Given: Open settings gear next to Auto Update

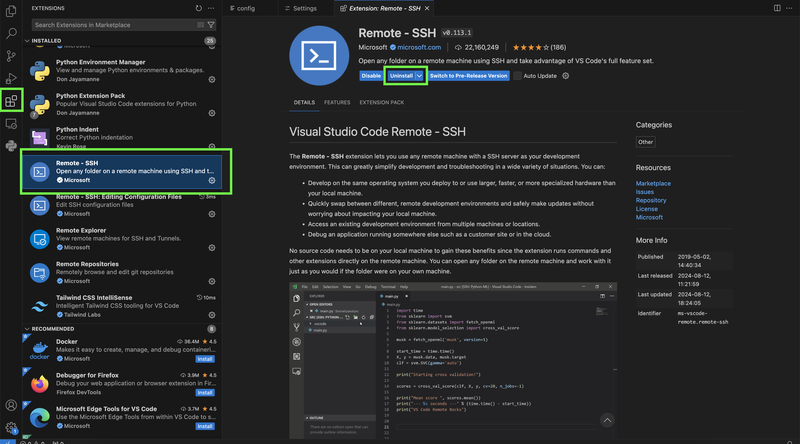Looking at the screenshot, I should click(565, 76).
